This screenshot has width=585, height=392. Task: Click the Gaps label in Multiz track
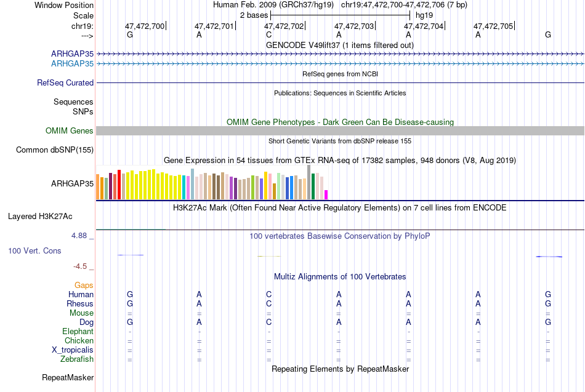point(84,286)
